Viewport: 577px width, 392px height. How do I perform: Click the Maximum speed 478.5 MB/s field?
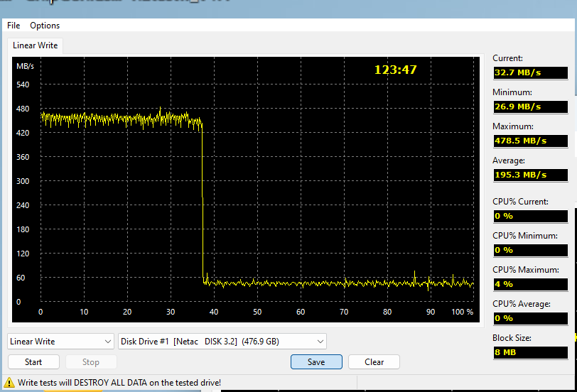(530, 141)
